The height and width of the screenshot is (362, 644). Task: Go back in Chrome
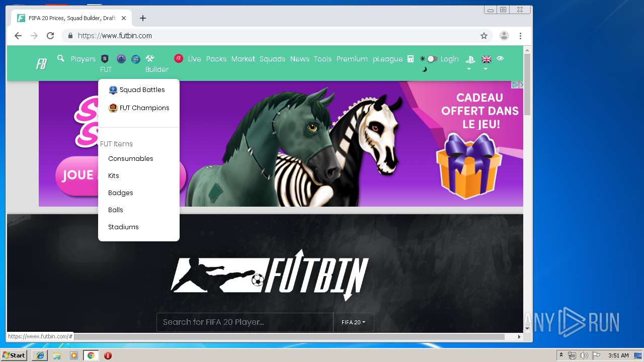click(x=18, y=36)
